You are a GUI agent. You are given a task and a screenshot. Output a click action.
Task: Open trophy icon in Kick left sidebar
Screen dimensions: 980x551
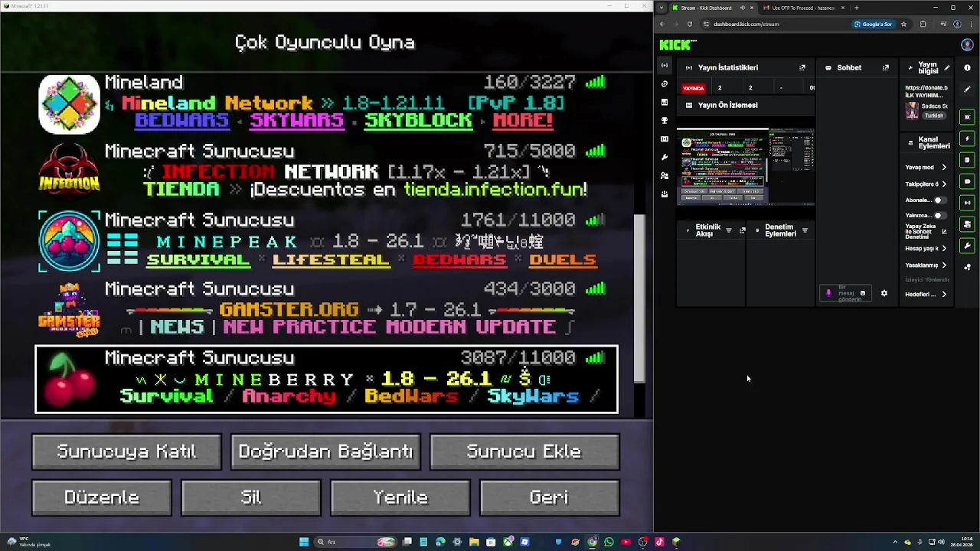pyautogui.click(x=664, y=121)
